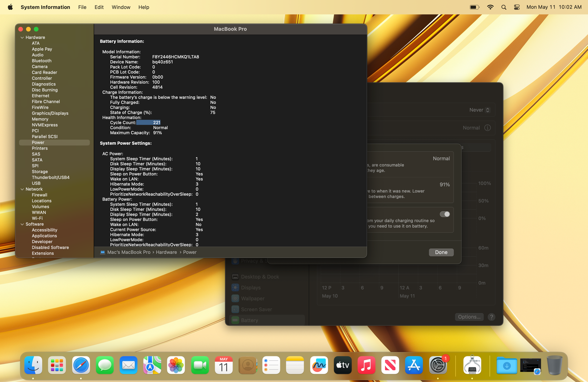Viewport: 588px width, 382px height.
Task: Click Done in the battery health dialog
Action: [441, 252]
